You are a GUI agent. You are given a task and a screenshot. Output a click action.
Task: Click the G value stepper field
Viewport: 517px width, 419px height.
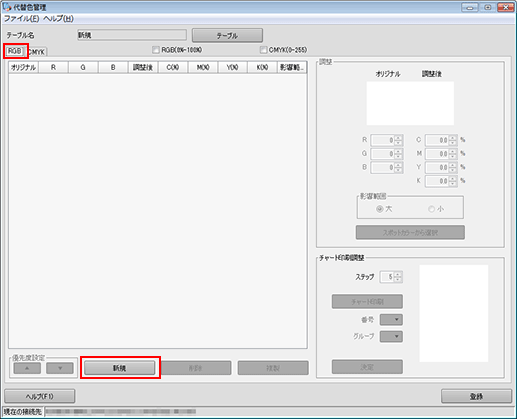click(x=386, y=154)
